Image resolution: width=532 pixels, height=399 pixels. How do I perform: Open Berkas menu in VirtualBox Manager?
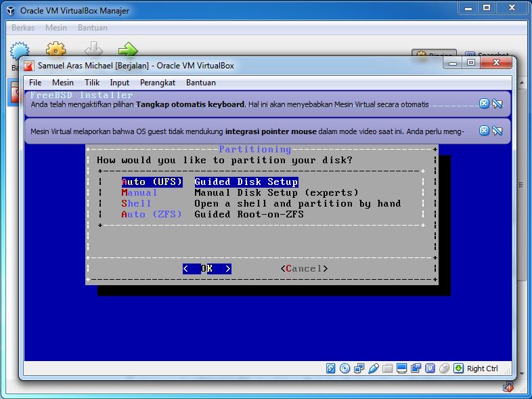(x=23, y=28)
